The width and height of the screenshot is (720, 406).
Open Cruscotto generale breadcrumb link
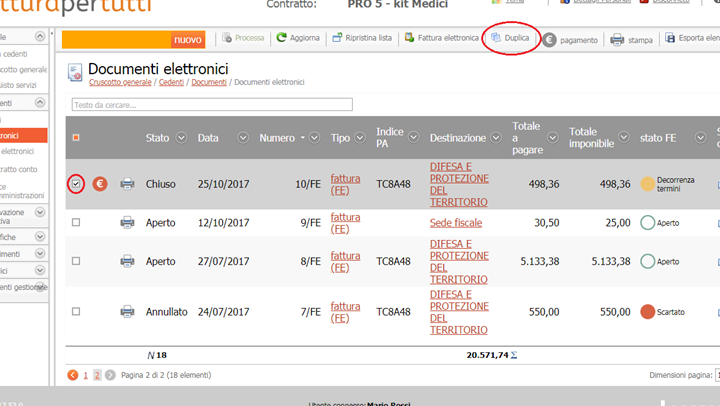pos(120,82)
